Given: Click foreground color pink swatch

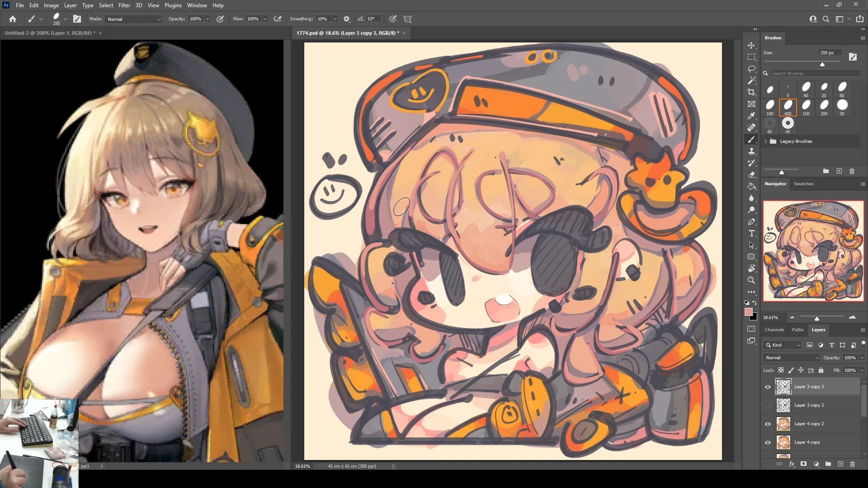Looking at the screenshot, I should click(x=749, y=312).
